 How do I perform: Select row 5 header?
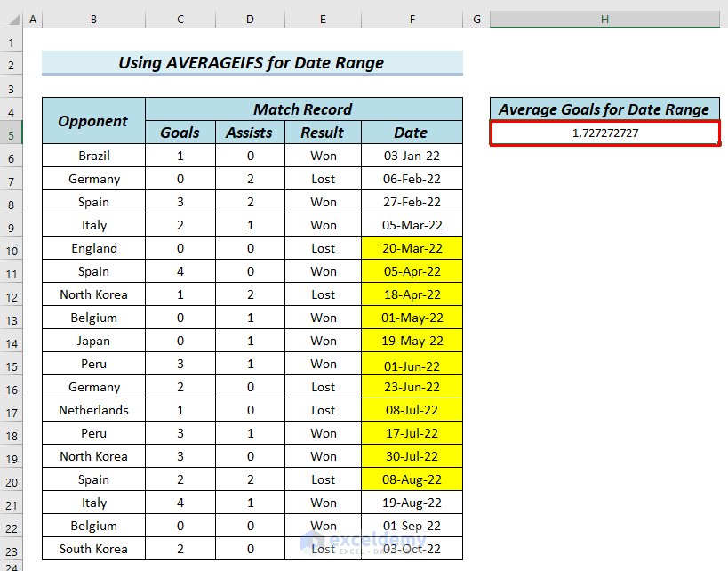tap(12, 135)
